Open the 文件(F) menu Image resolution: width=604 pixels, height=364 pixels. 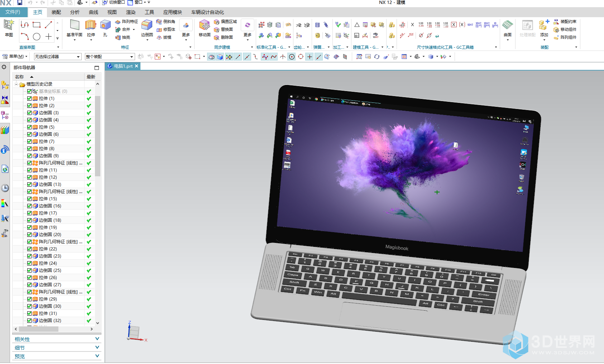click(14, 12)
